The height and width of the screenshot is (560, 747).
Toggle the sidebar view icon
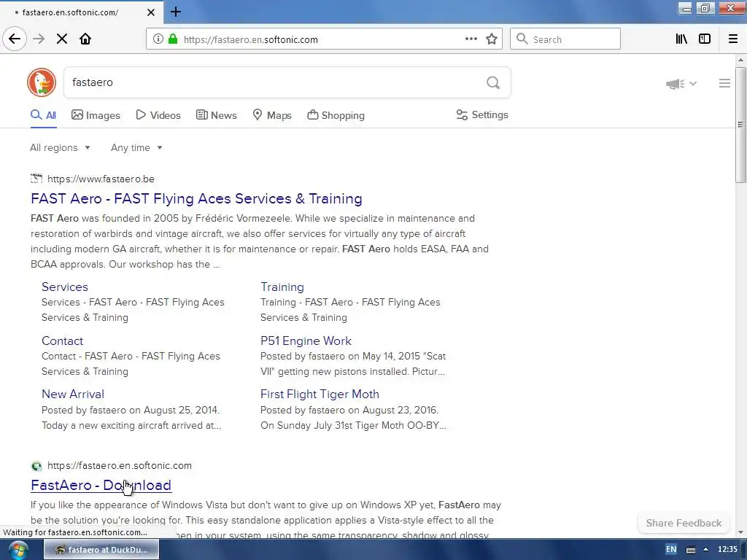(x=705, y=39)
